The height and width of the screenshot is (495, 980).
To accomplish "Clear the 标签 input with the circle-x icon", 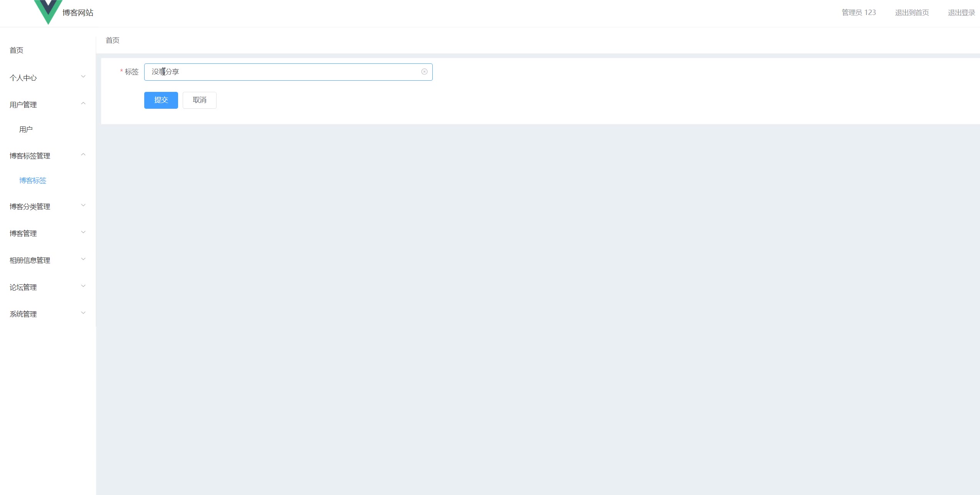I will tap(424, 72).
